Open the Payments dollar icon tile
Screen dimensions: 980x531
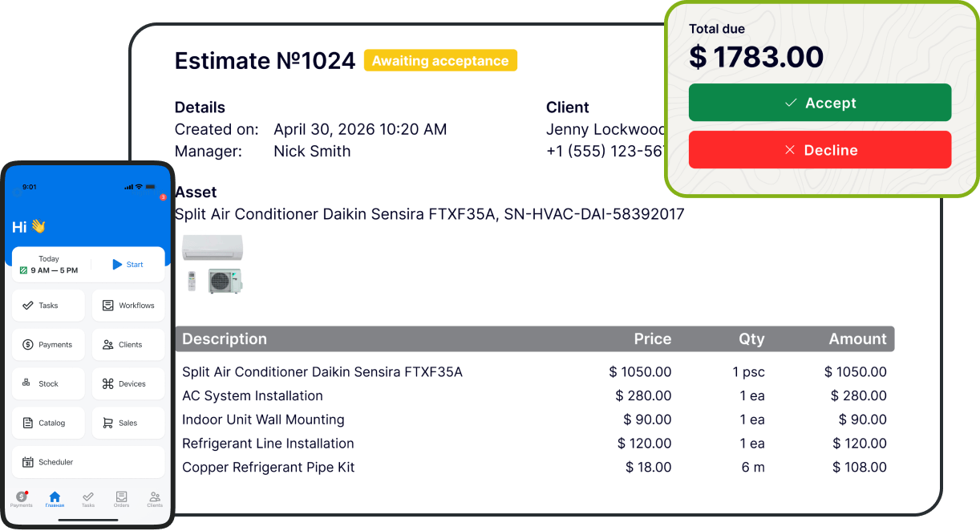click(48, 345)
